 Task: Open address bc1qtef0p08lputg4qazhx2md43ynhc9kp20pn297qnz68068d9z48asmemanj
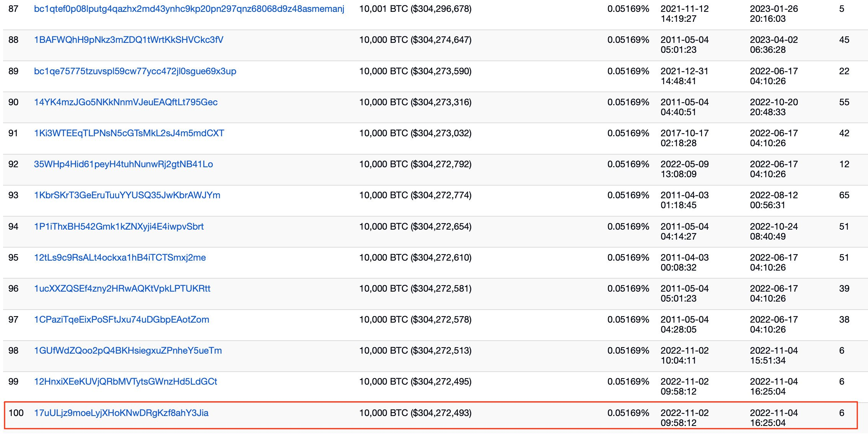[x=189, y=9]
